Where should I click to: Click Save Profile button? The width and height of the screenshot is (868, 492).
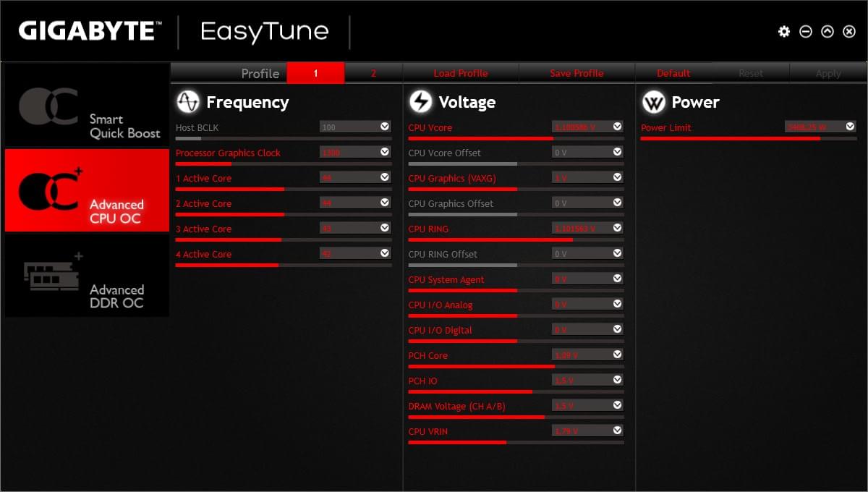[576, 73]
